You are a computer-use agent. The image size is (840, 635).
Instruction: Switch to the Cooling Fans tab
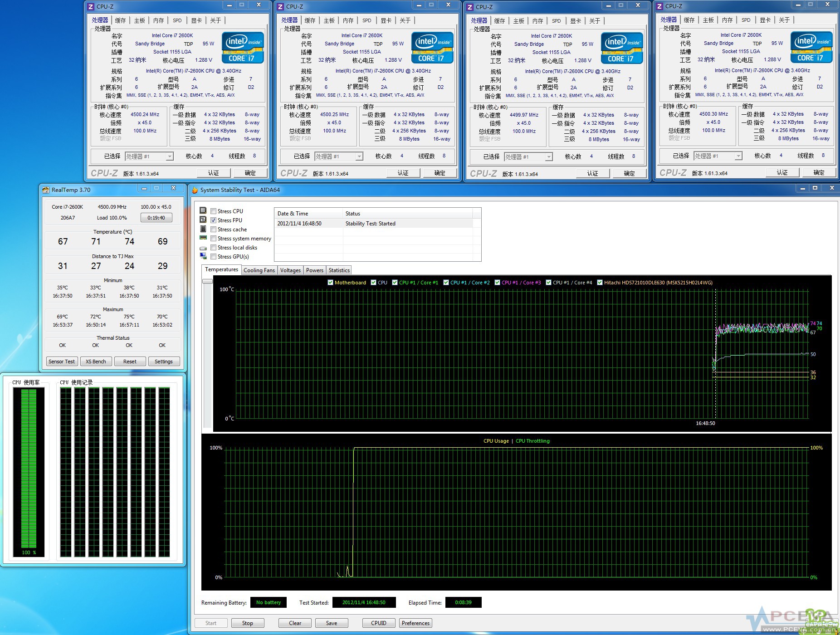pos(259,270)
